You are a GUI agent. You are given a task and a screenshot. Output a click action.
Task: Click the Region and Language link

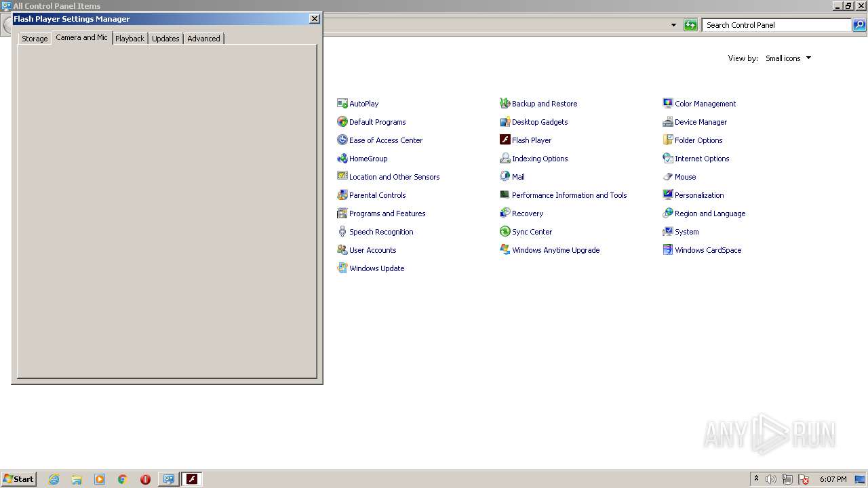click(710, 213)
